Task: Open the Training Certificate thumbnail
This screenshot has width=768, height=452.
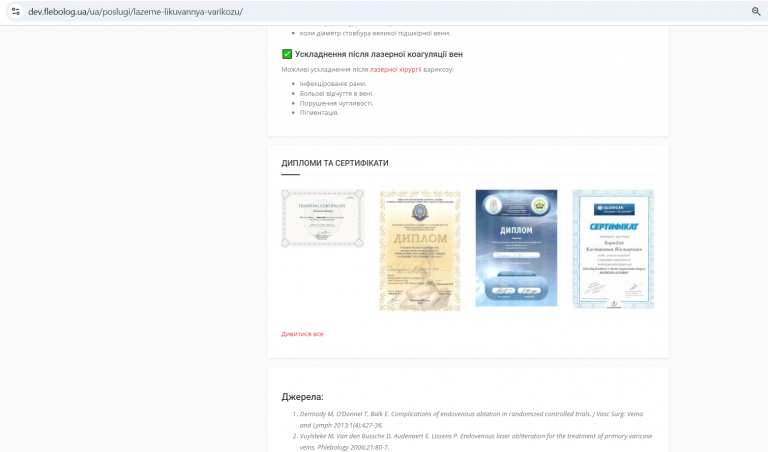Action: coord(323,218)
